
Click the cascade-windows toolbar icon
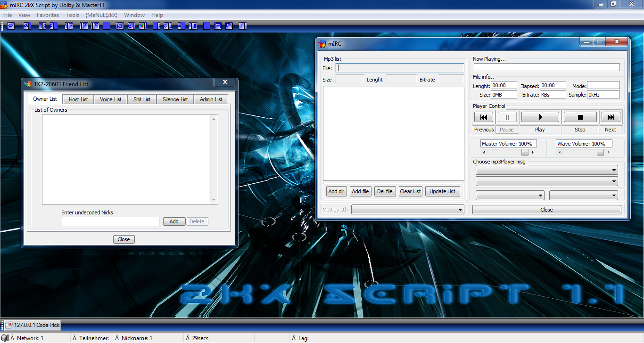coord(229,26)
